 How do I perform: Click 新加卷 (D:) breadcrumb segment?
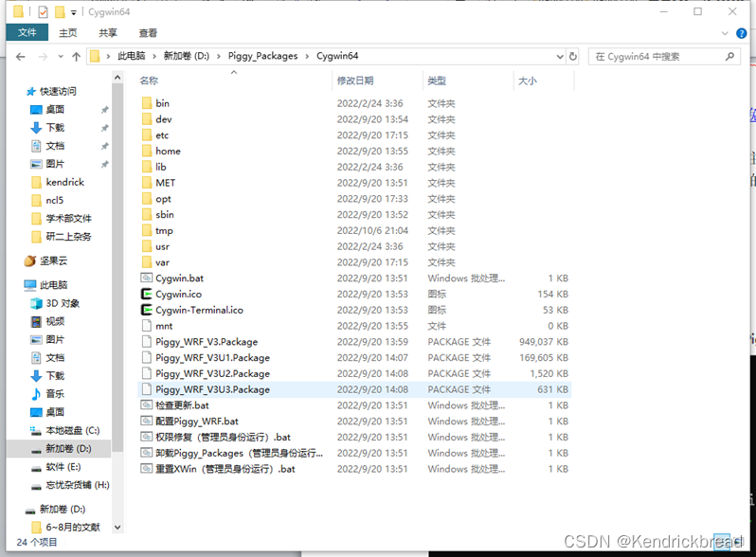pos(187,56)
